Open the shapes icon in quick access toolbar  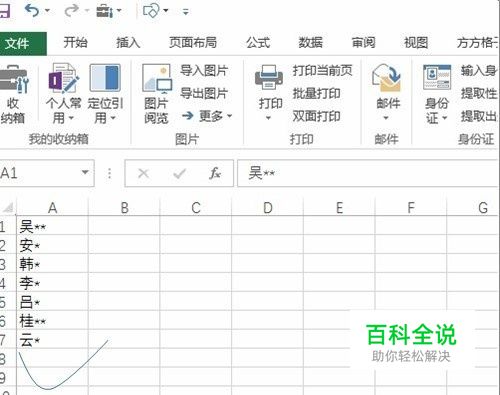coord(151,11)
